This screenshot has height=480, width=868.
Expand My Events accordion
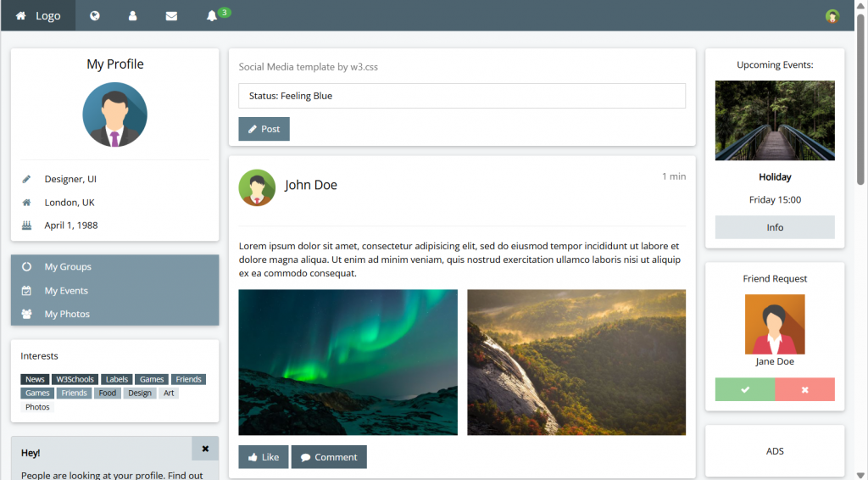(x=114, y=290)
